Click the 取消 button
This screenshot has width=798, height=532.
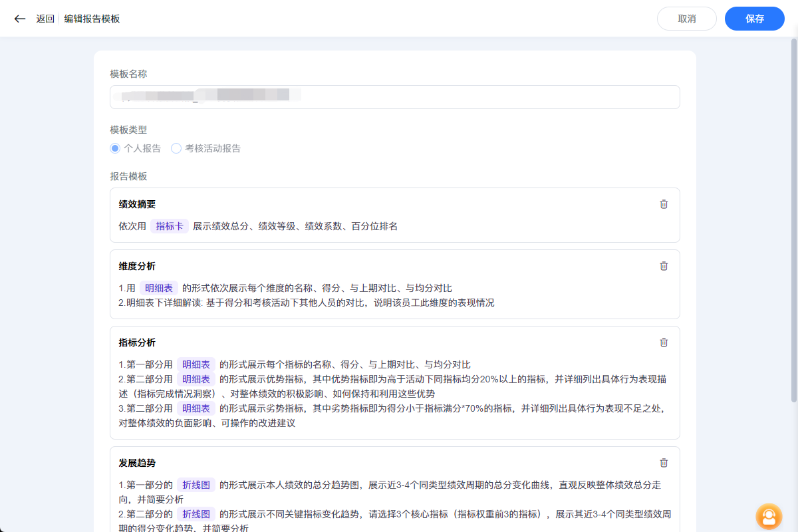point(686,19)
